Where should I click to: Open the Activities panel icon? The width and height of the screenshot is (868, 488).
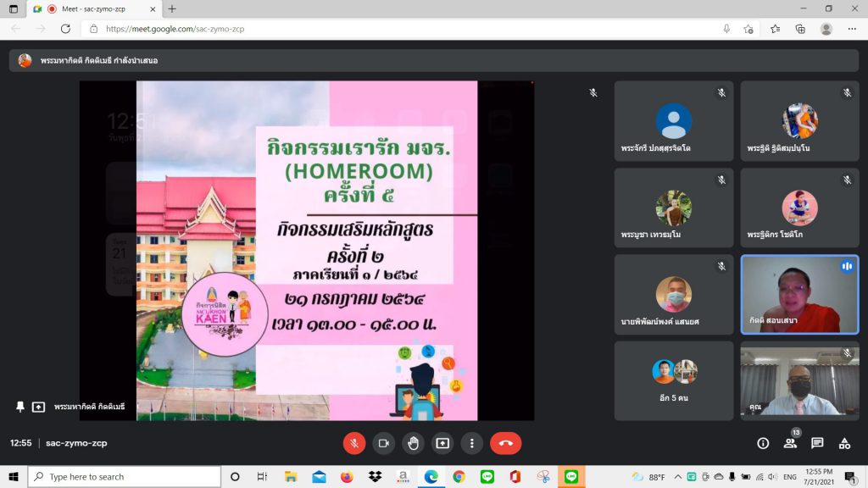tap(844, 443)
